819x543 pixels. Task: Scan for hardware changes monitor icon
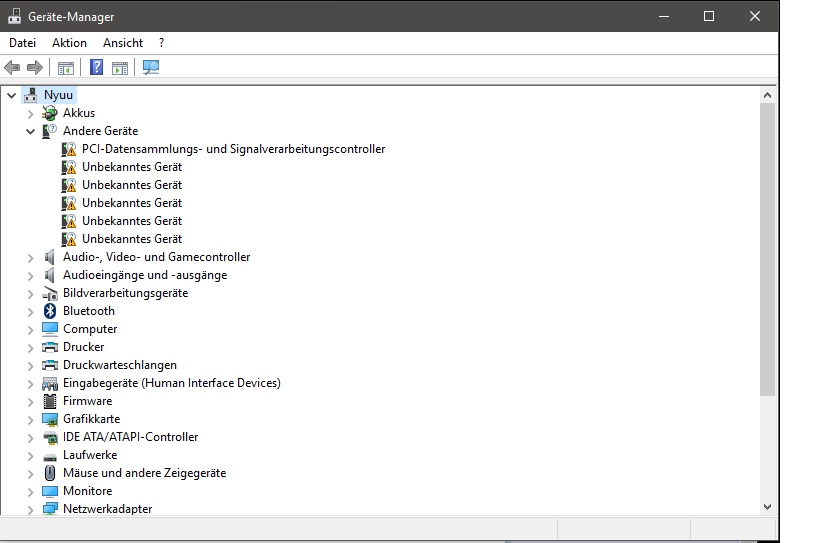[151, 67]
